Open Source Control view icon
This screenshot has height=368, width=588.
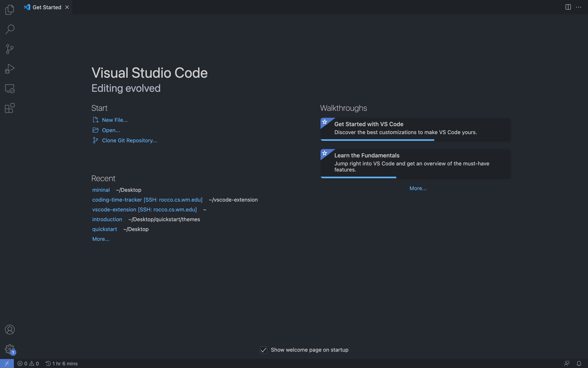click(10, 49)
